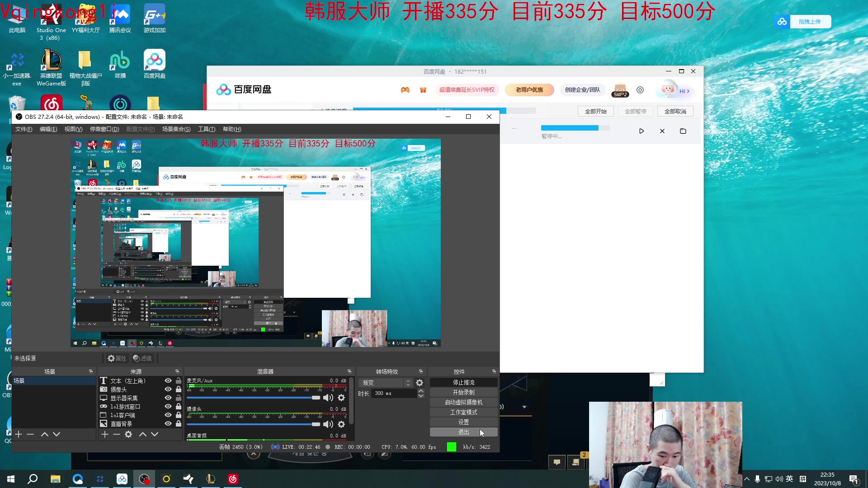Add a new source with plus icon
This screenshot has width=868, height=488.
105,434
